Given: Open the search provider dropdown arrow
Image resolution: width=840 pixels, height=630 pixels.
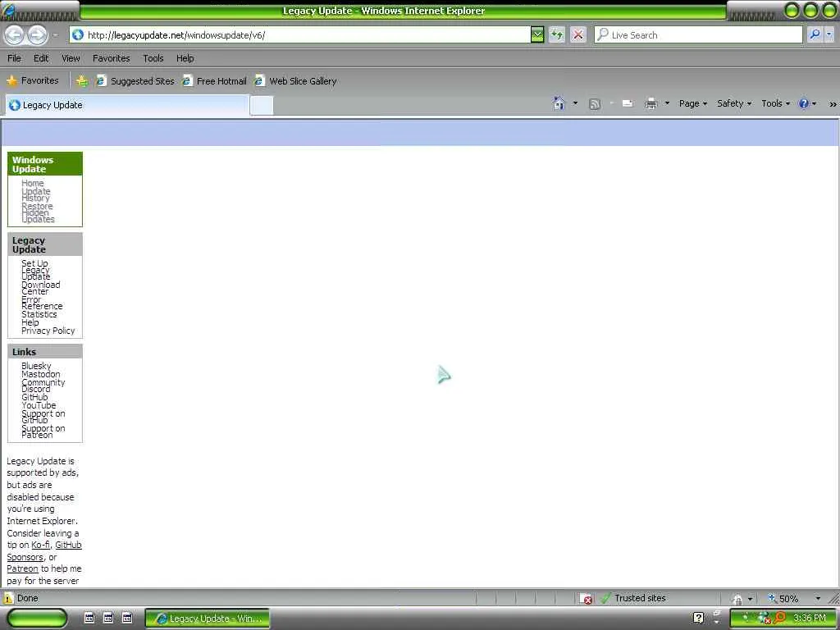Looking at the screenshot, I should tap(829, 34).
